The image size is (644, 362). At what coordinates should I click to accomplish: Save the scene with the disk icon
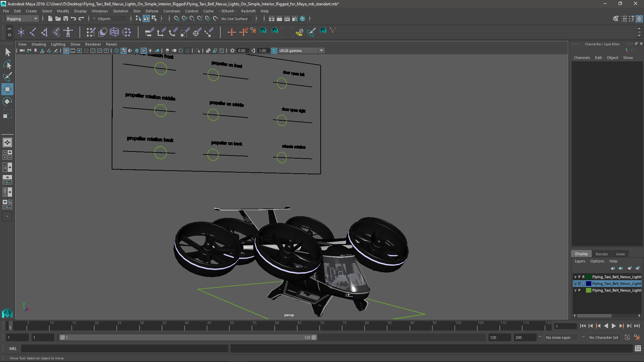click(x=65, y=19)
